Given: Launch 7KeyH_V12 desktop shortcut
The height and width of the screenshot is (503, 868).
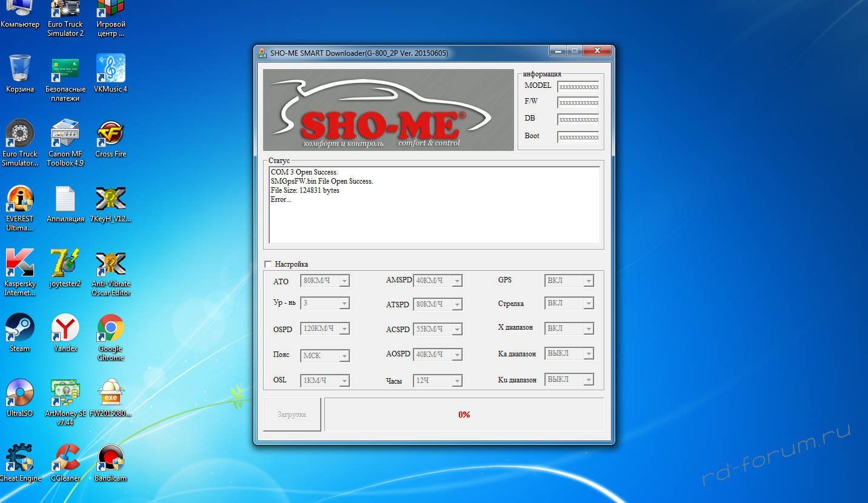Looking at the screenshot, I should pyautogui.click(x=111, y=204).
